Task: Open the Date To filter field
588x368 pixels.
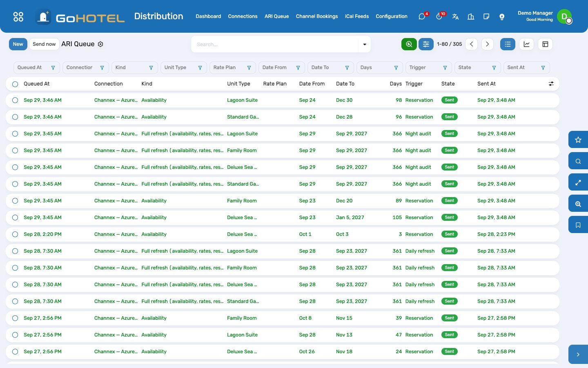Action: [x=331, y=67]
